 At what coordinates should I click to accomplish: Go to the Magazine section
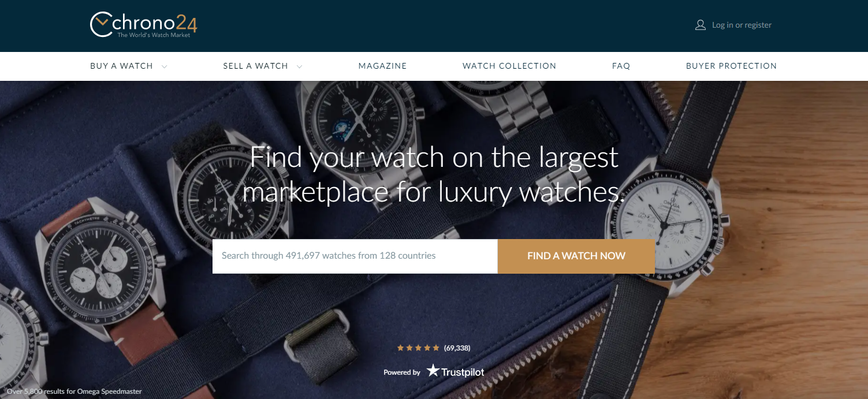pyautogui.click(x=382, y=66)
